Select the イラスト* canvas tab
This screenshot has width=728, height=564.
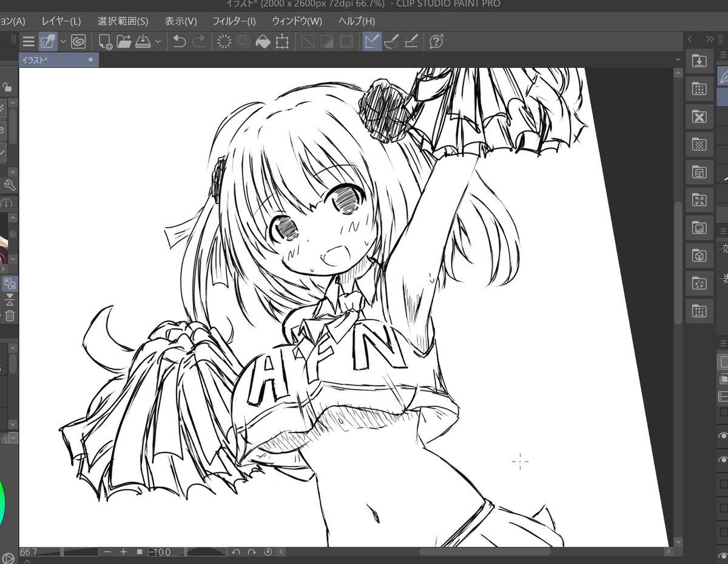click(x=58, y=60)
